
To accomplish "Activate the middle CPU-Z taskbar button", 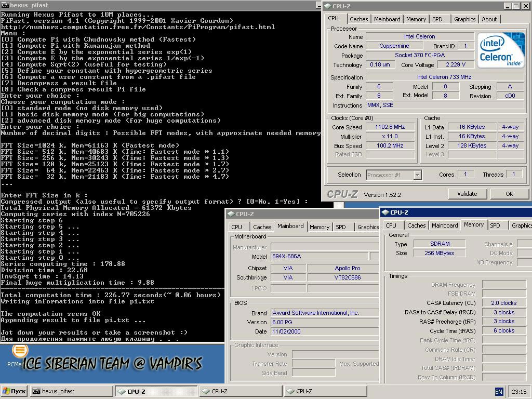I will tap(241, 391).
